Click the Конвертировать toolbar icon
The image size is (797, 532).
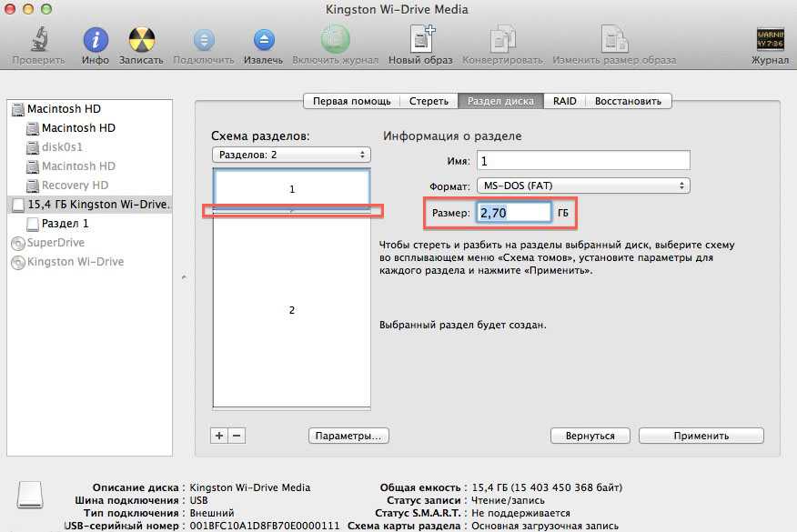pyautogui.click(x=503, y=38)
